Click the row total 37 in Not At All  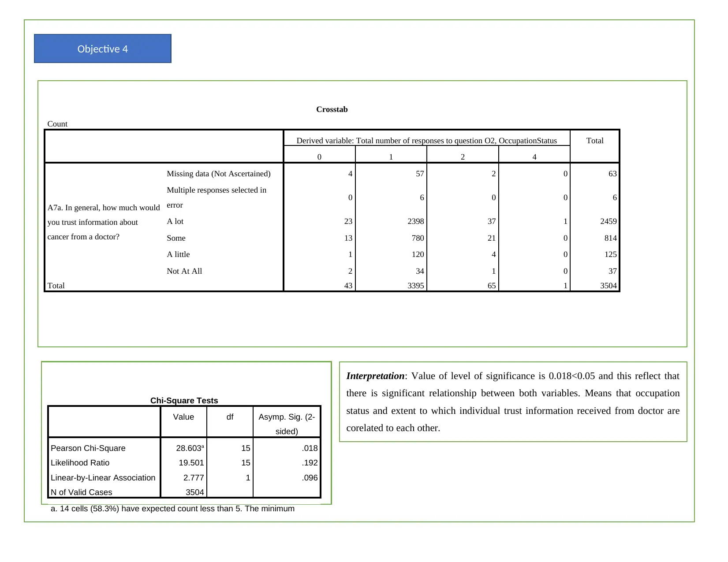point(612,271)
